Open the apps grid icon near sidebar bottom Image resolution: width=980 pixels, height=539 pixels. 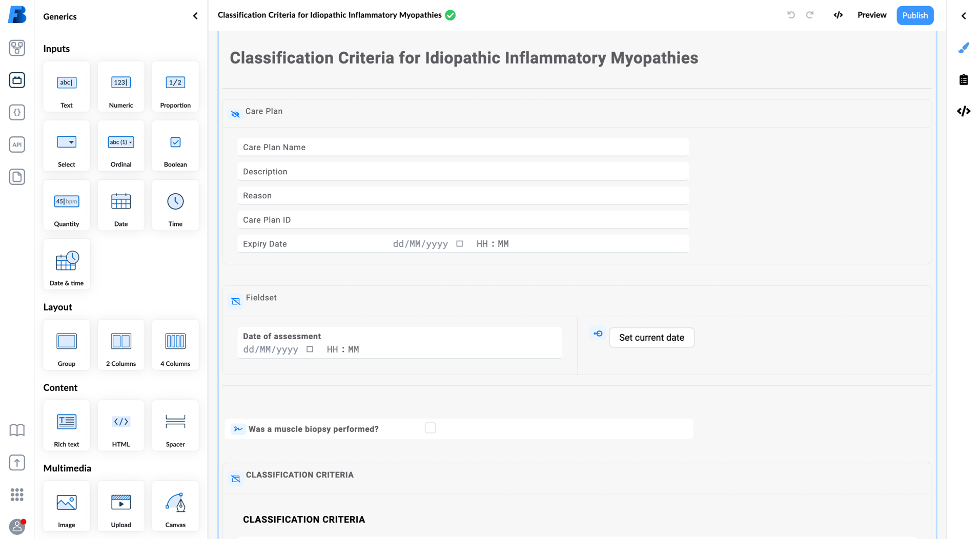coord(17,494)
